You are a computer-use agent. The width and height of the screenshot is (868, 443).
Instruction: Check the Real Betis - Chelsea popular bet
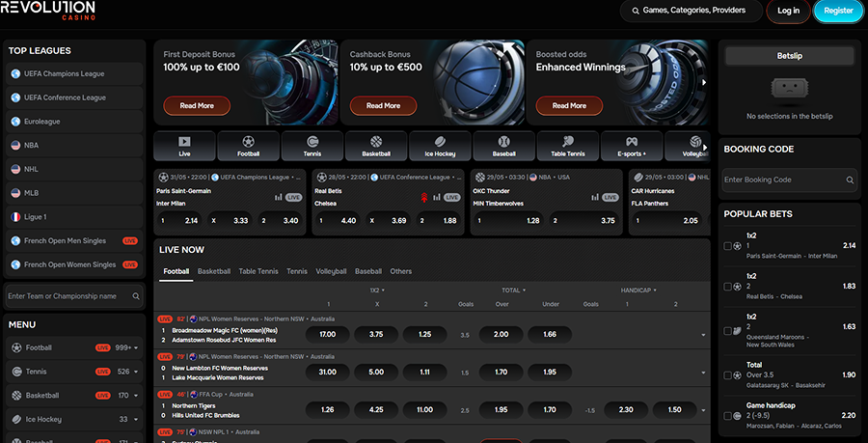click(727, 287)
